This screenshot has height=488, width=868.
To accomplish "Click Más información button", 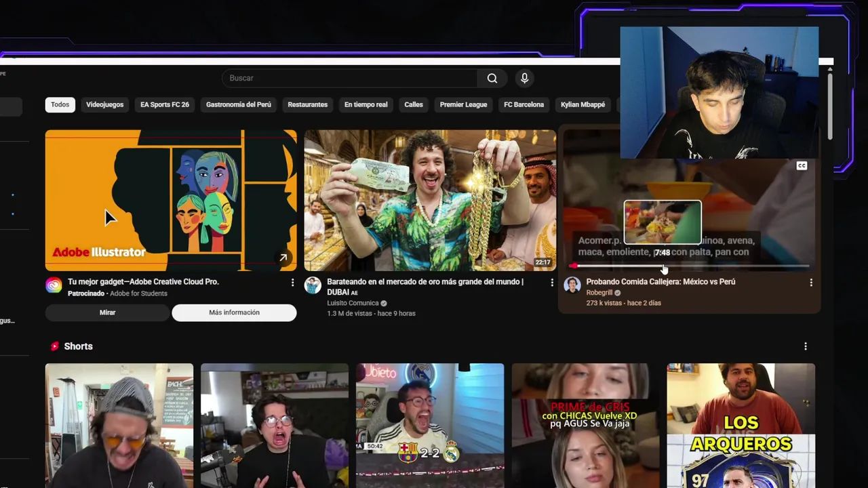I will (x=234, y=312).
